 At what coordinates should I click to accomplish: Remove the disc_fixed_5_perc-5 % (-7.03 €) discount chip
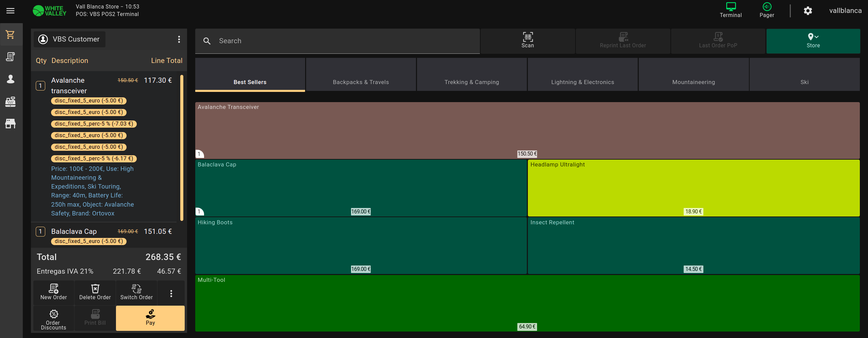[94, 124]
